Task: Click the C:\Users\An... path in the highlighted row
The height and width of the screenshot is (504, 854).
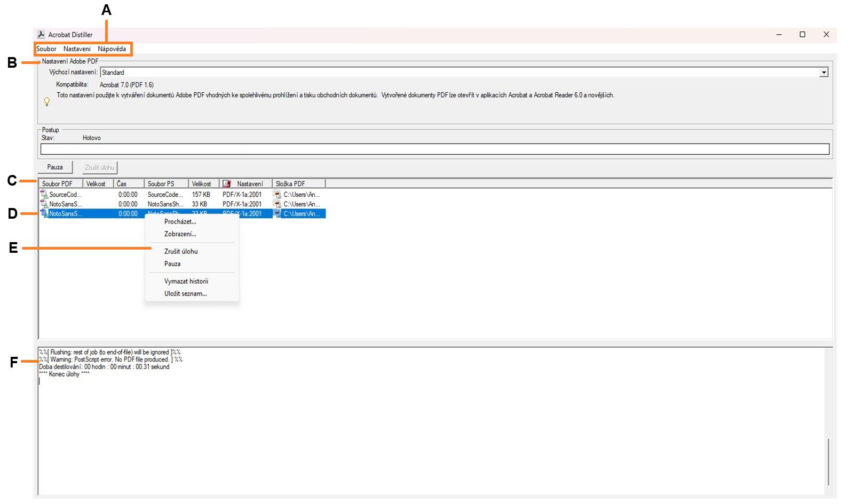Action: (302, 214)
